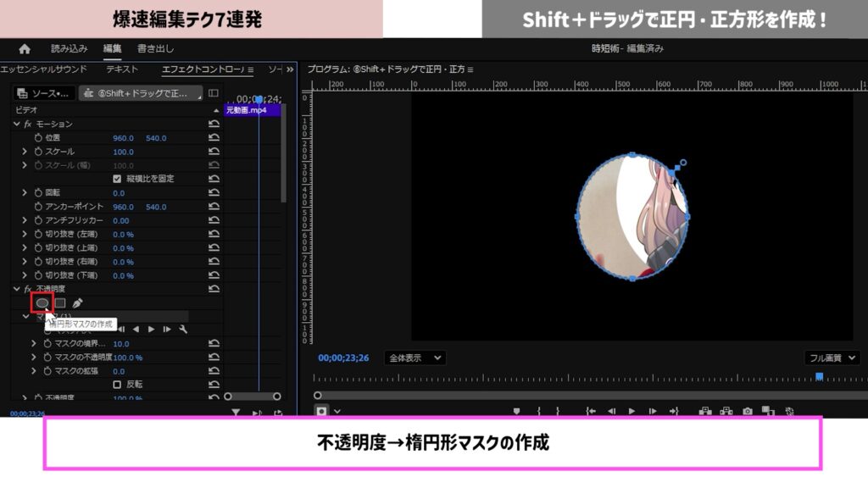
Task: Show hidden panels with the double chevron
Action: 290,69
